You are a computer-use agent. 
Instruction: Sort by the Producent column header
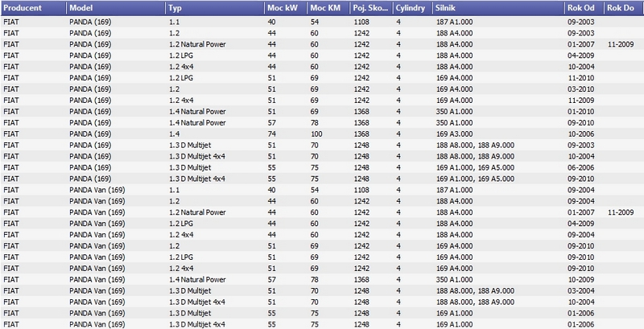click(33, 8)
